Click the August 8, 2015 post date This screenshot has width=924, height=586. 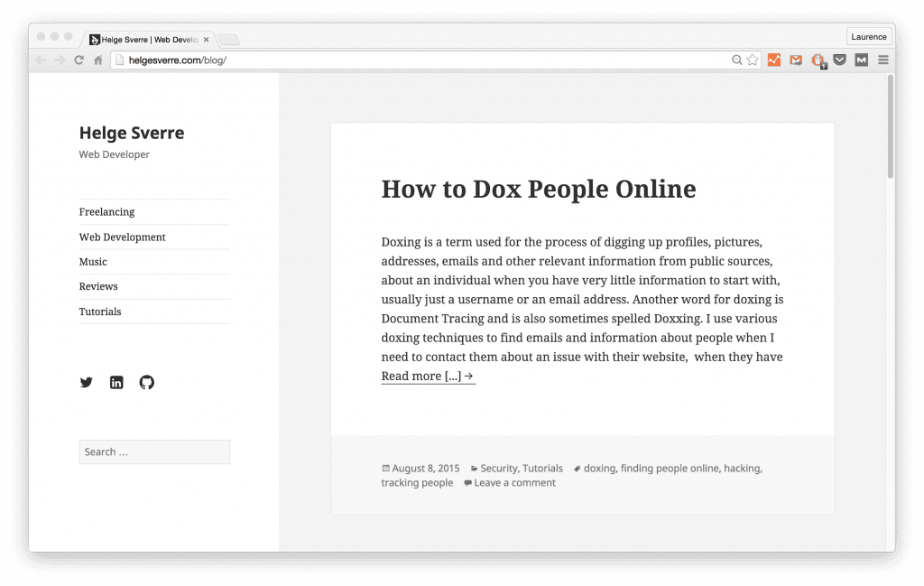coord(426,468)
